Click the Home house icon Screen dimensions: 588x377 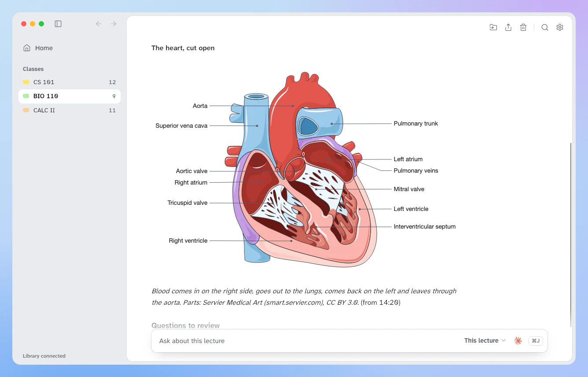click(27, 48)
